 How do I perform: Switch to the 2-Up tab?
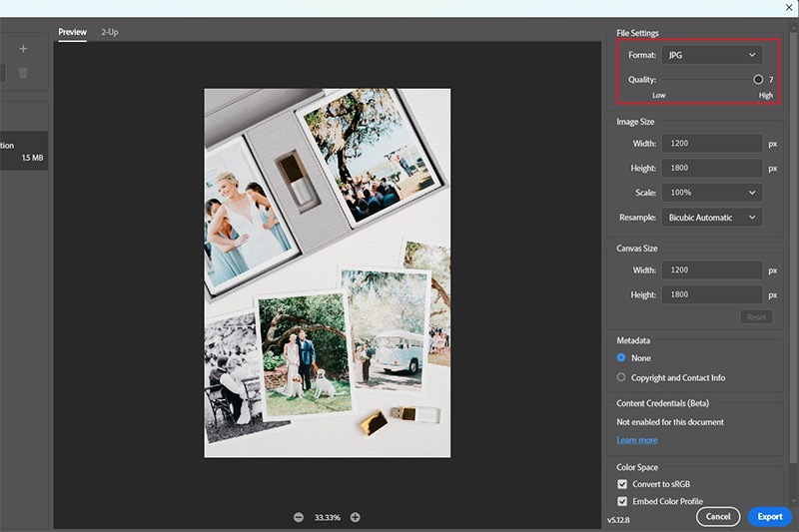[x=108, y=32]
